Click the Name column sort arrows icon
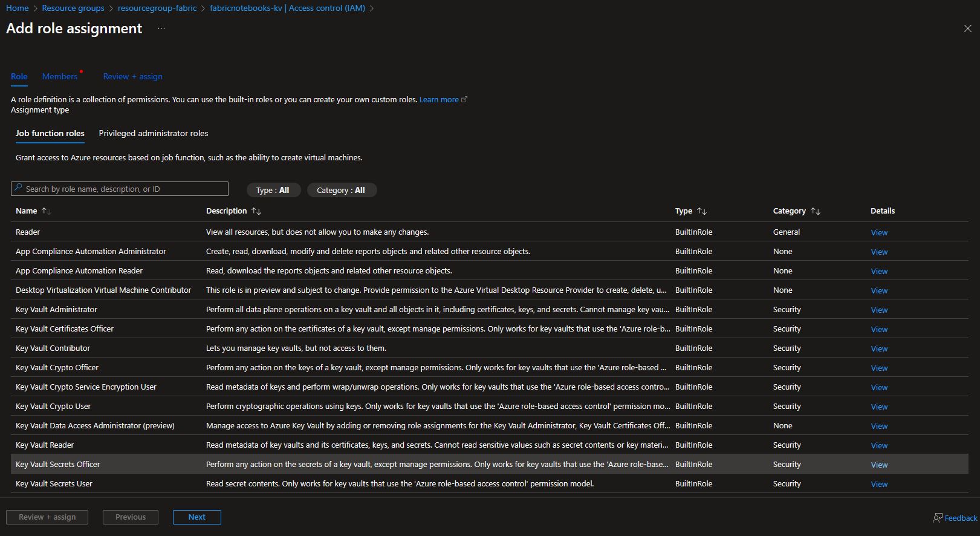 point(46,211)
